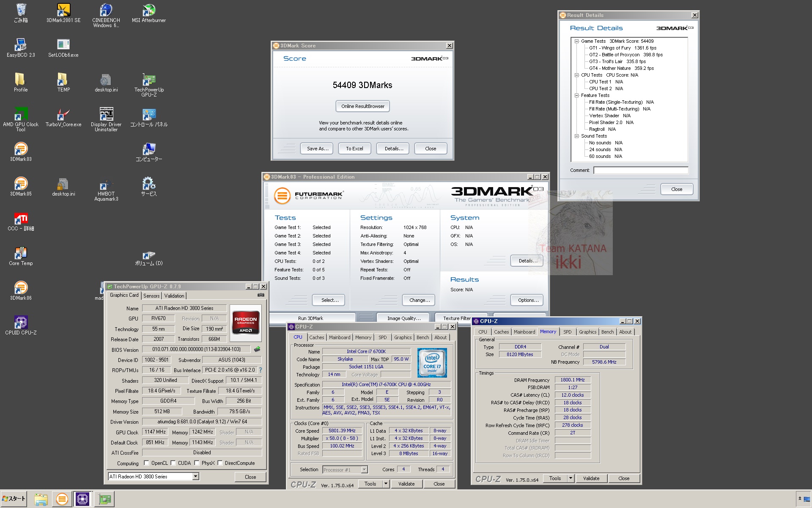Open Display Driver Uninstaller icon
The width and height of the screenshot is (812, 508).
coord(106,119)
